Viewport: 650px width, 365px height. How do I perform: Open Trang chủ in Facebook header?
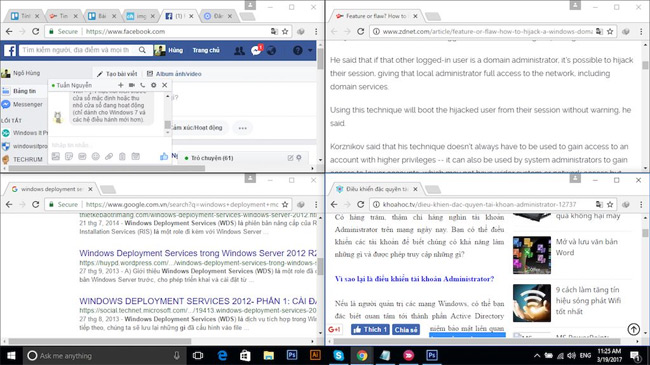point(206,50)
